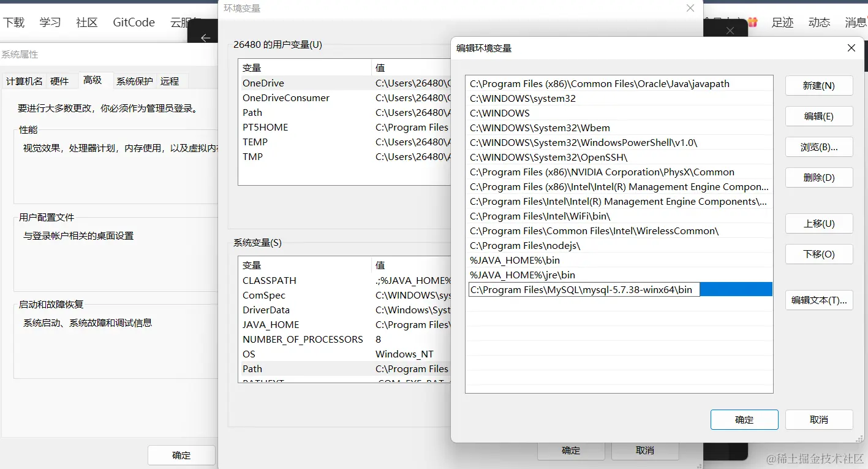Screen dimensions: 868x469
Task: Cancel 编辑环境变量 dialog with 取消
Action: (819, 420)
